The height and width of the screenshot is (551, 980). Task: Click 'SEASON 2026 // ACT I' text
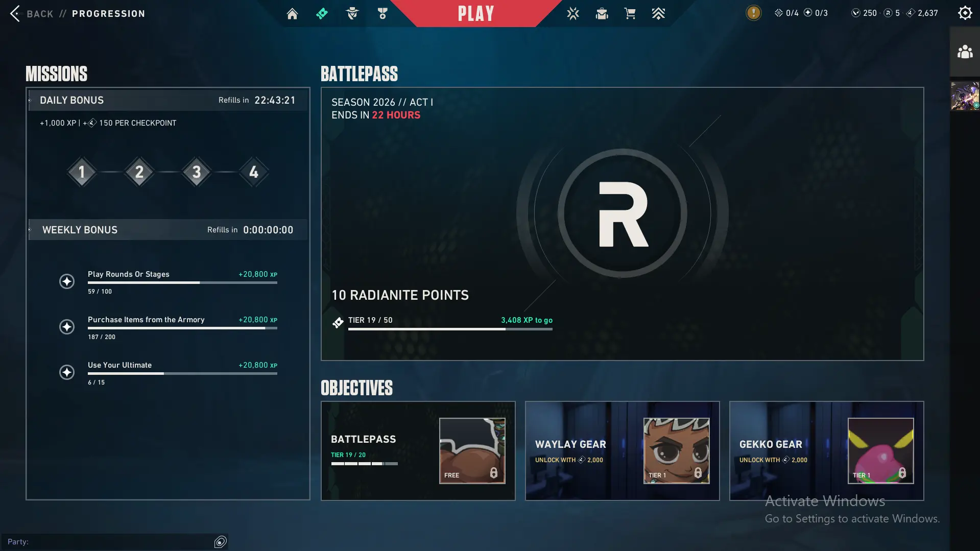[x=382, y=102]
